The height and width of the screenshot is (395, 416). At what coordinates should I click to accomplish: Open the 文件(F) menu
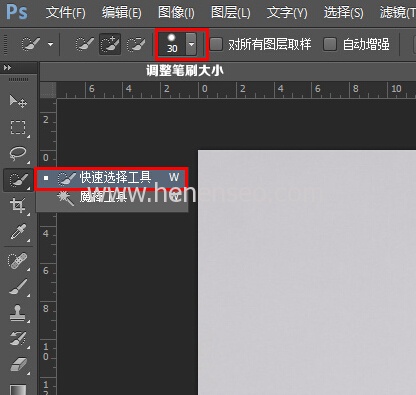click(66, 13)
